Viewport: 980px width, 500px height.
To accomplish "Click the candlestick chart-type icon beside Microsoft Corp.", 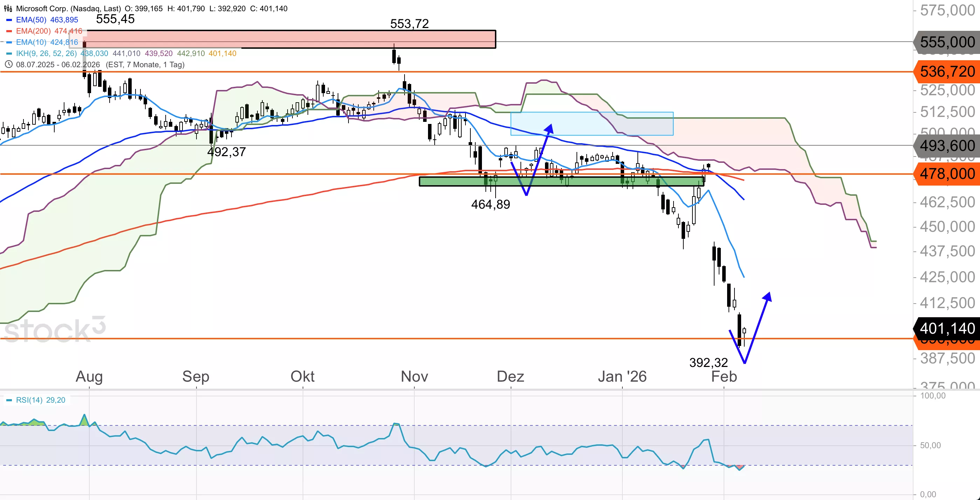I will (x=8, y=8).
